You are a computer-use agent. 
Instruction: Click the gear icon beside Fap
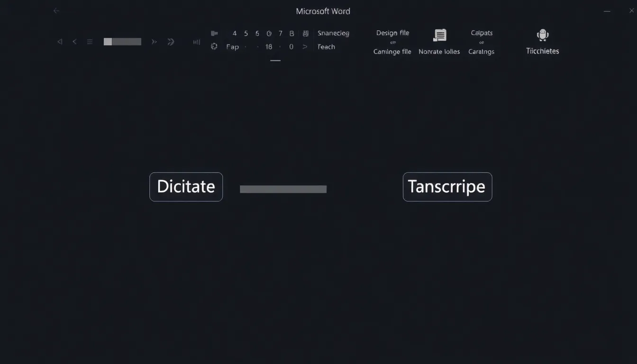tap(214, 46)
